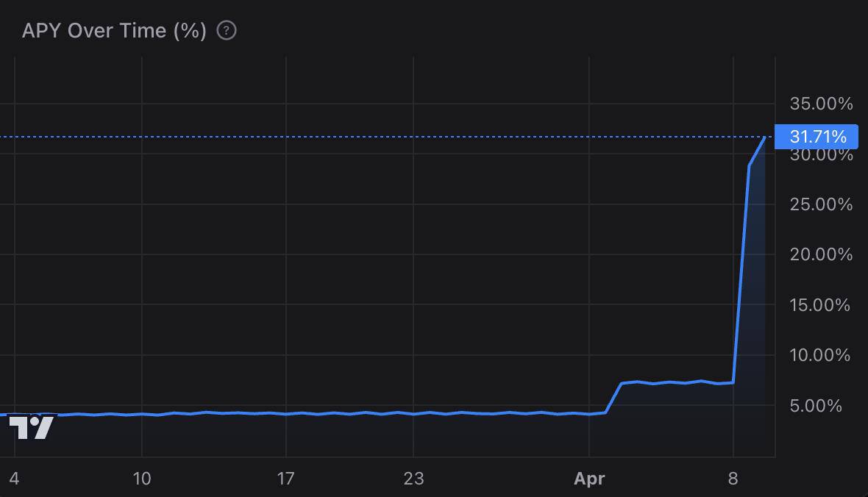Click the 20.00% axis label
The width and height of the screenshot is (868, 497).
(x=821, y=254)
